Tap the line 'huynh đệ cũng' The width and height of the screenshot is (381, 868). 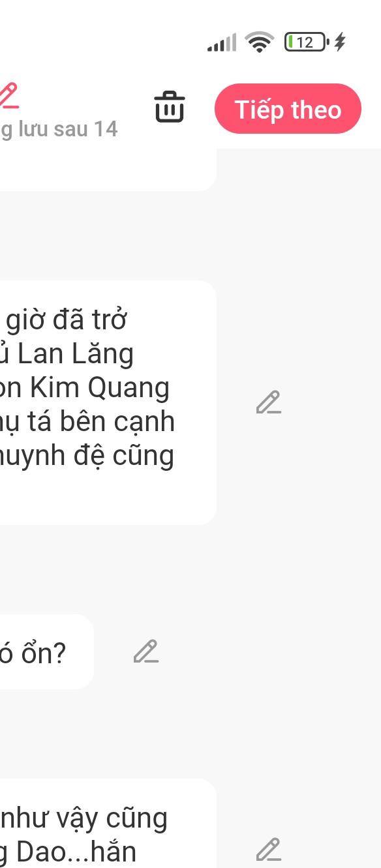point(87,456)
